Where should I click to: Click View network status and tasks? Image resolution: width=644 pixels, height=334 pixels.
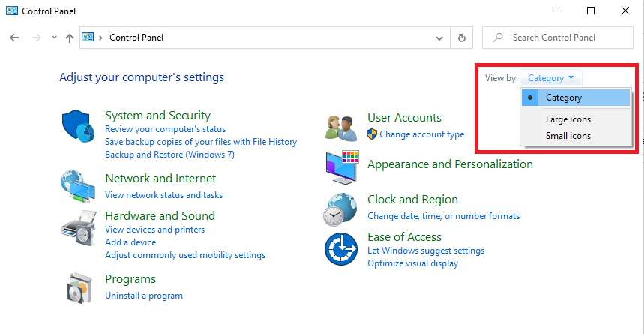[164, 195]
